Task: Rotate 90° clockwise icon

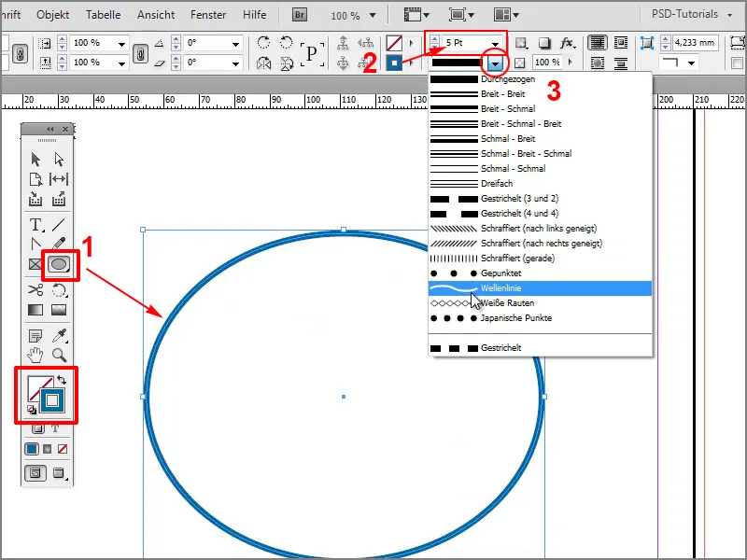Action: pos(263,42)
